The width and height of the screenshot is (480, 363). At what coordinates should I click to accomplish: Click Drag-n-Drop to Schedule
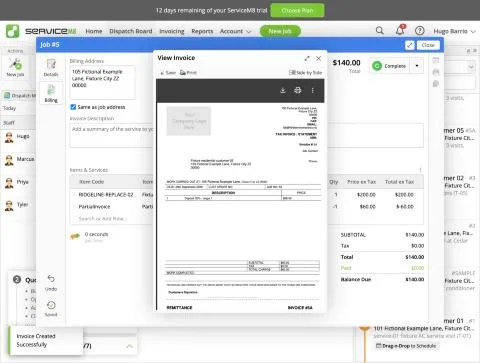406,346
